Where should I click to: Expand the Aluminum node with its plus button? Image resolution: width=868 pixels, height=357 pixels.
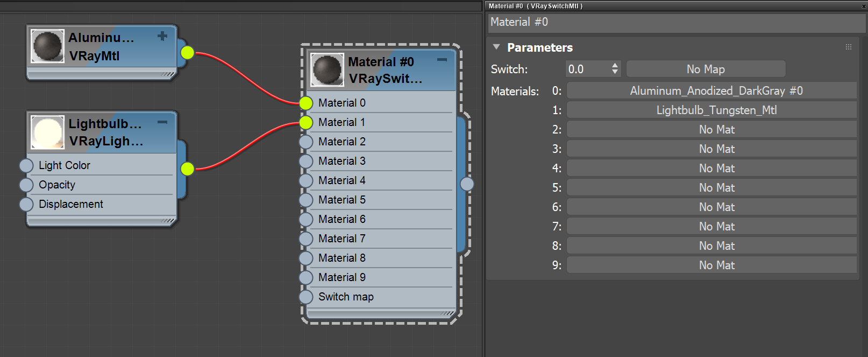pyautogui.click(x=162, y=36)
